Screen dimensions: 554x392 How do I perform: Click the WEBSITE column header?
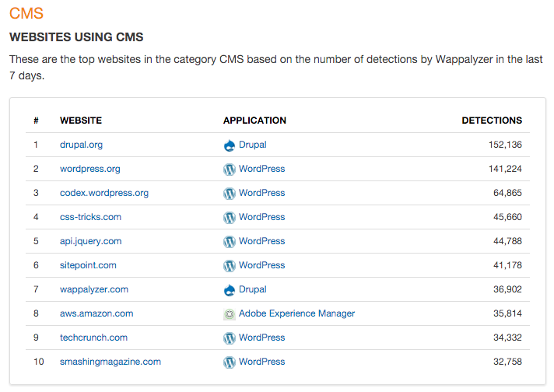pos(81,121)
